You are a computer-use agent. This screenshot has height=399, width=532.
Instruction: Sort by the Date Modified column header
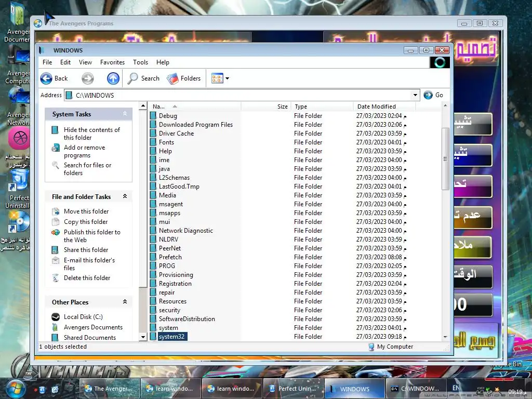point(384,107)
